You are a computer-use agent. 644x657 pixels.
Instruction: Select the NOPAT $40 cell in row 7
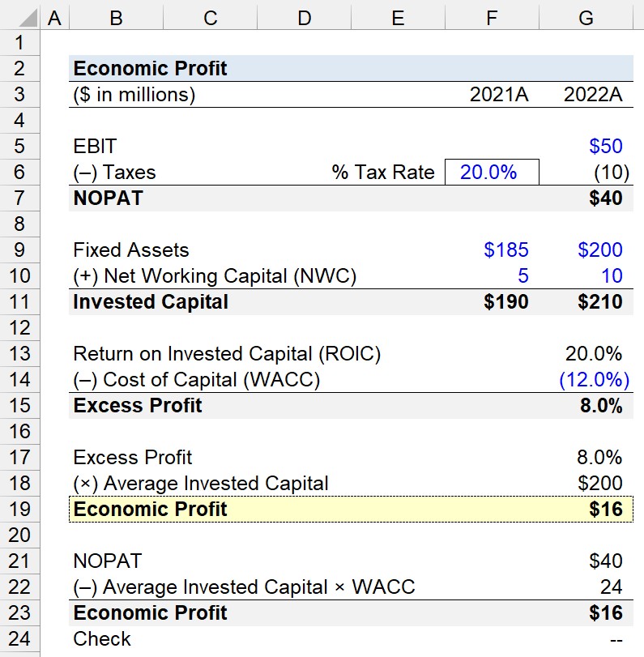(586, 198)
